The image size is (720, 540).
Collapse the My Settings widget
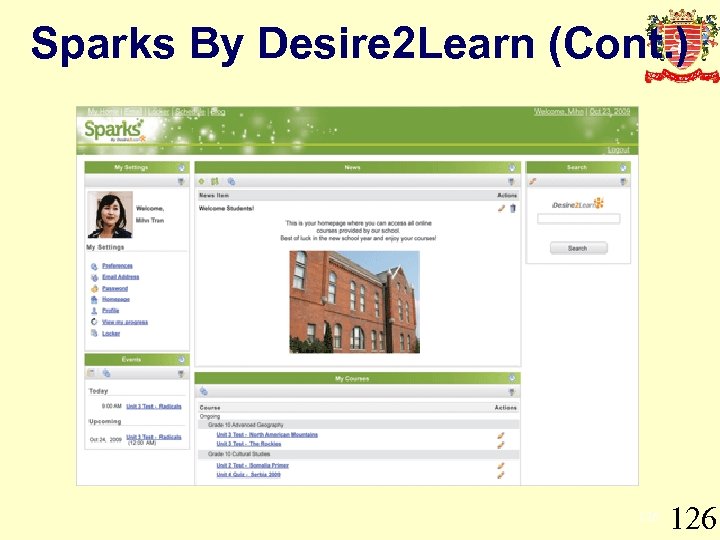tap(181, 168)
